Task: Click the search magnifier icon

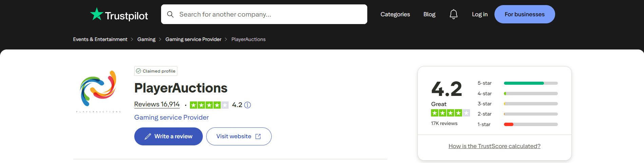Action: 170,14
